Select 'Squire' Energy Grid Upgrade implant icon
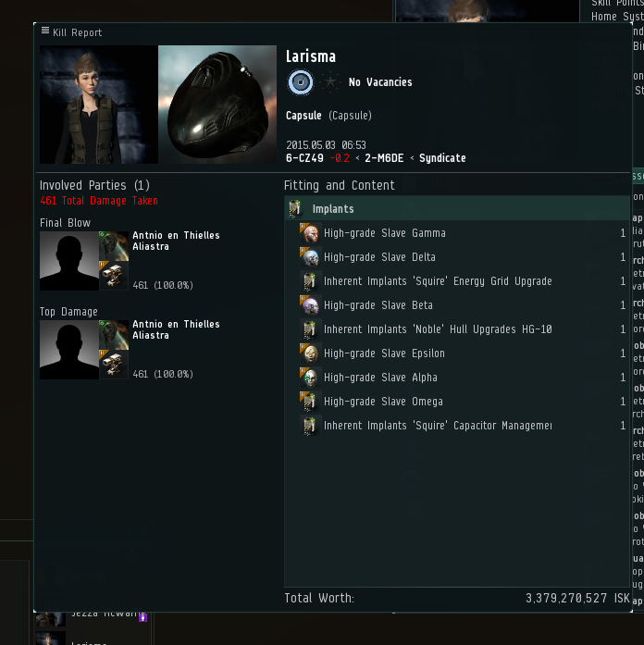This screenshot has height=645, width=644. pos(310,281)
